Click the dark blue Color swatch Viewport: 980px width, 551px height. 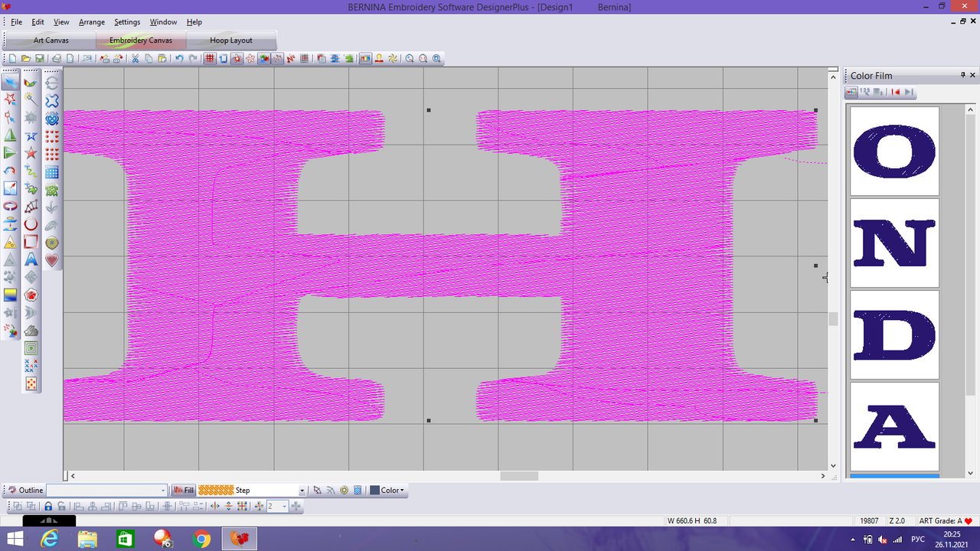click(374, 491)
